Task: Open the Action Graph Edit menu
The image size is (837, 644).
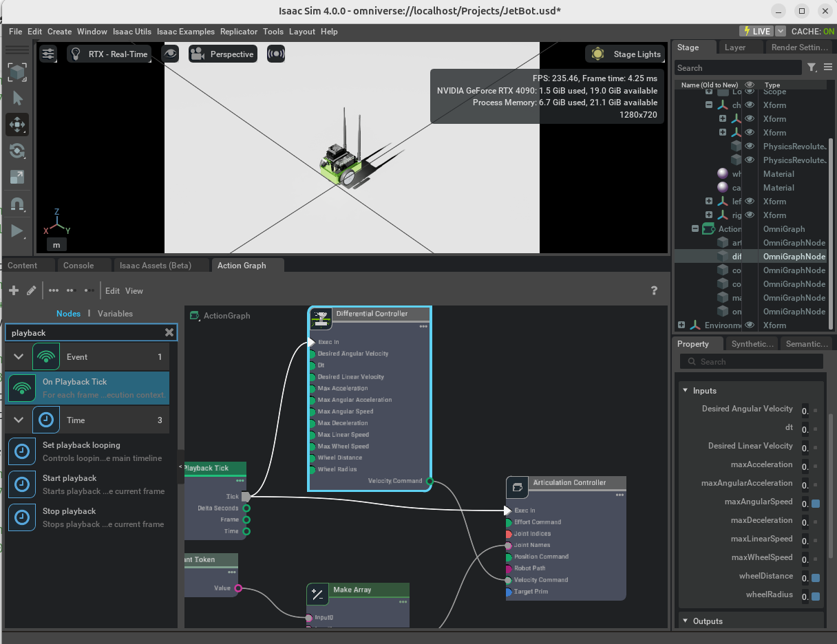Action: tap(112, 291)
